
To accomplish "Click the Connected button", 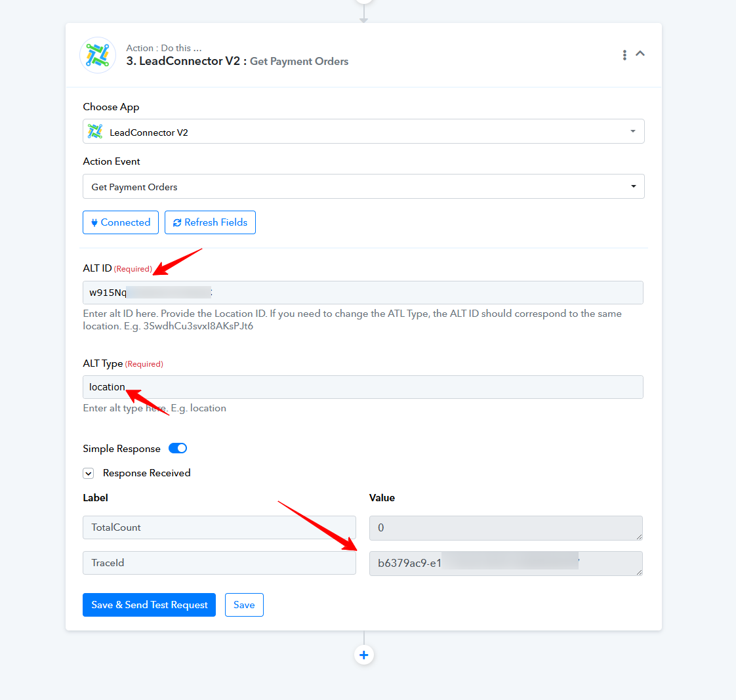I will tap(121, 222).
